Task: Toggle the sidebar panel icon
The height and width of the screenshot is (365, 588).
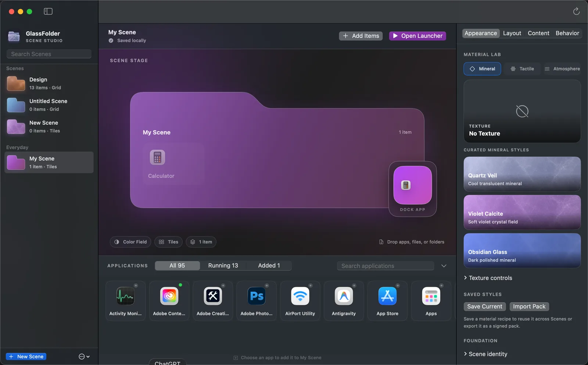Action: click(48, 11)
